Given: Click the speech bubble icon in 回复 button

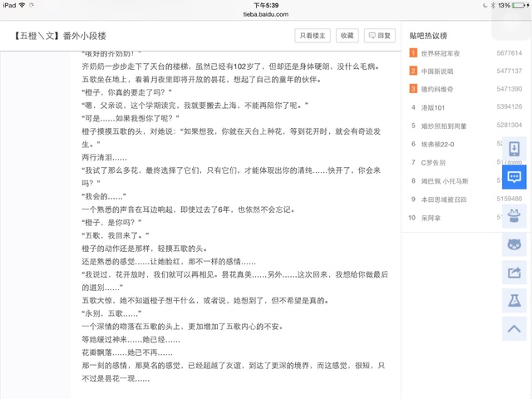Looking at the screenshot, I should [x=371, y=36].
